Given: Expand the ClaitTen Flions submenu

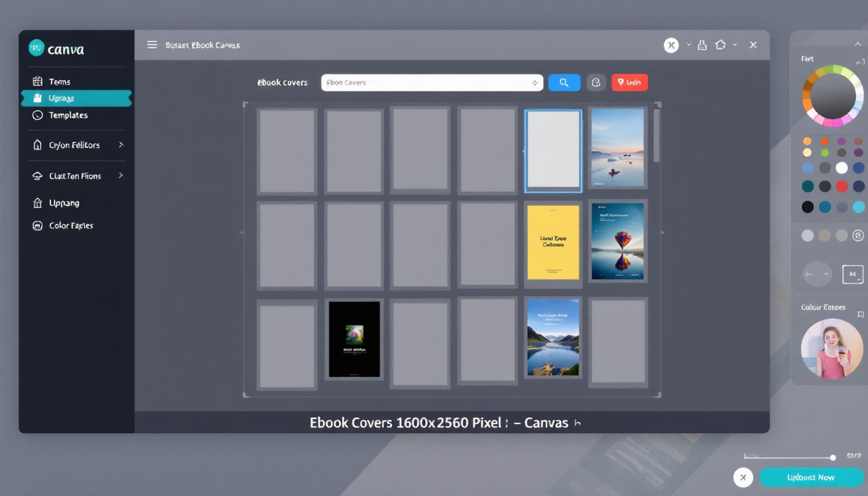Looking at the screenshot, I should coord(121,176).
